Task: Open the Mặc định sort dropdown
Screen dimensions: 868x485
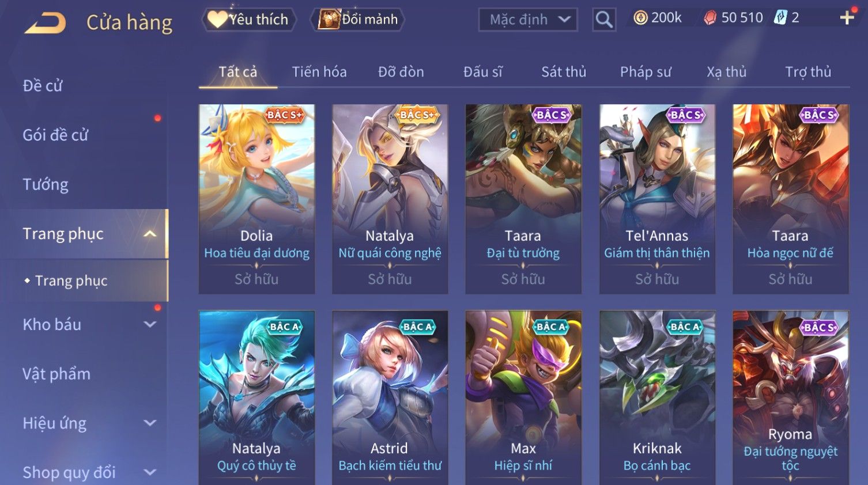Action: [x=528, y=20]
